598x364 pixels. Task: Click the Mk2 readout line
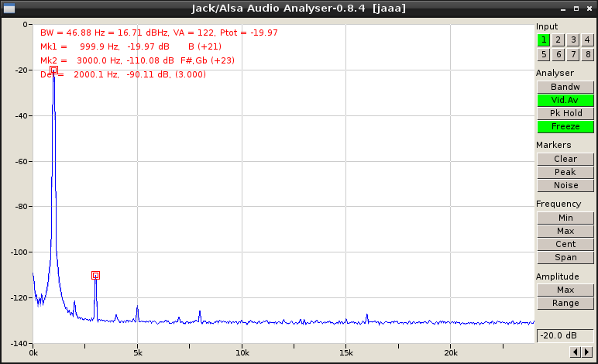pos(137,60)
